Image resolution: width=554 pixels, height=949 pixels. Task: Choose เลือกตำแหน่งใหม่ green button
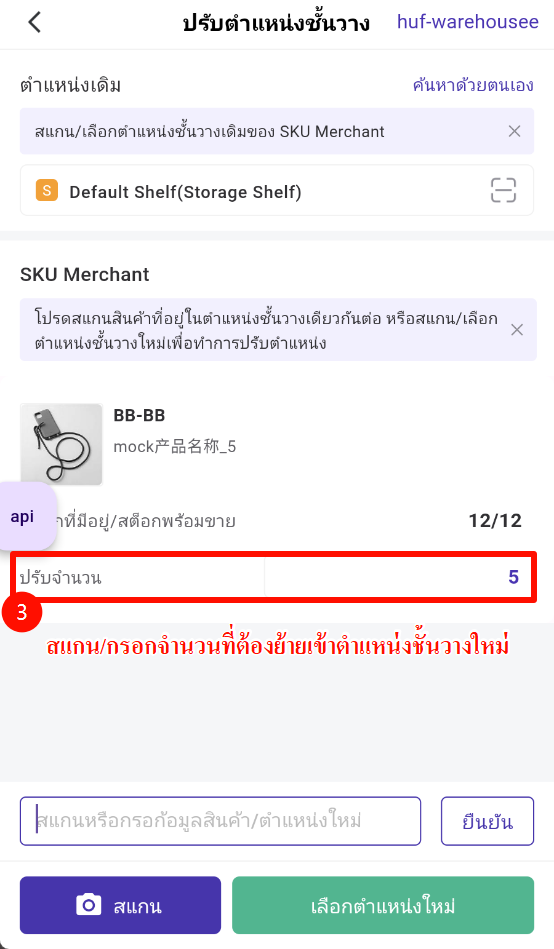[x=383, y=905]
